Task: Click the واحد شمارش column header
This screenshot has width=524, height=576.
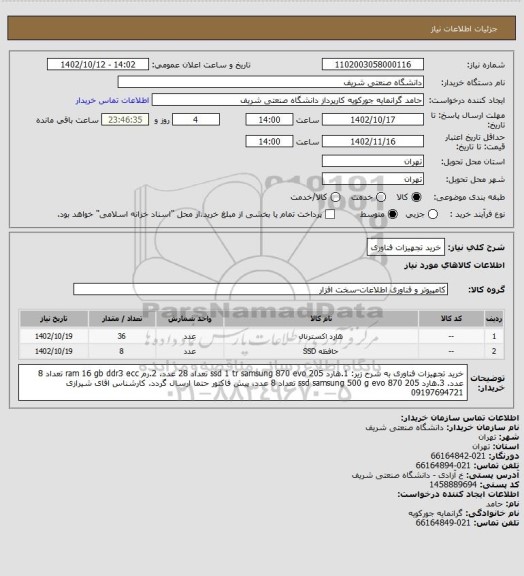Action: 190,318
